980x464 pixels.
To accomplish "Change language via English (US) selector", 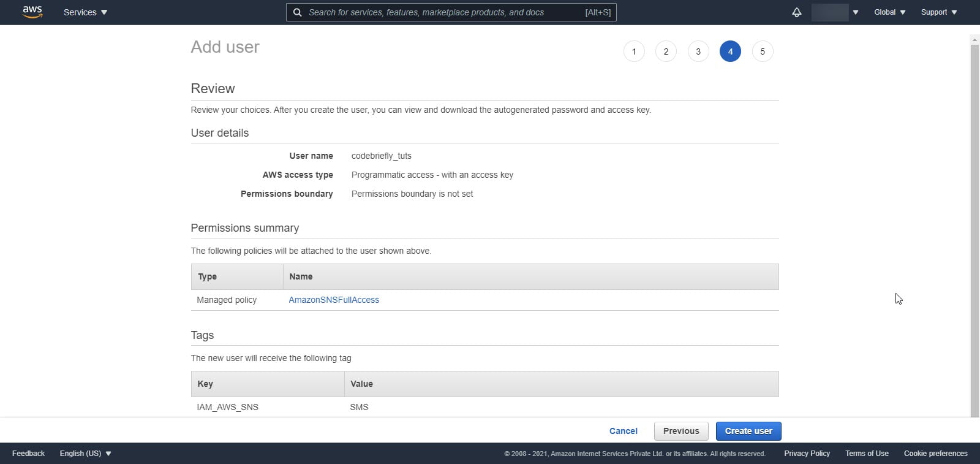I will (x=85, y=454).
